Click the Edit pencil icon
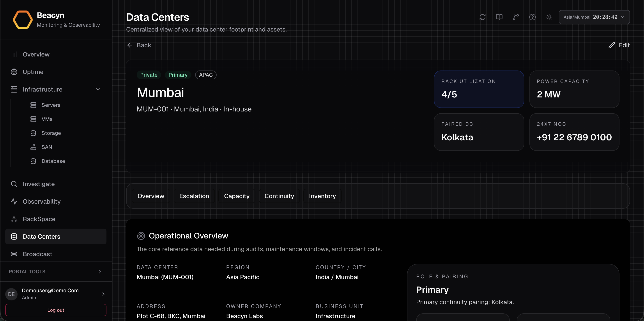Image resolution: width=644 pixels, height=321 pixels. coord(612,45)
